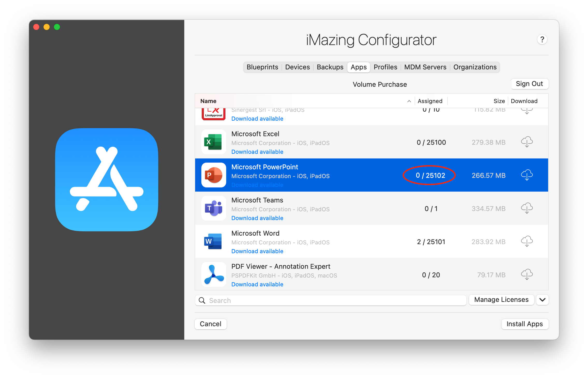The width and height of the screenshot is (588, 378).
Task: Click Download available under Microsoft Teams
Action: [257, 218]
